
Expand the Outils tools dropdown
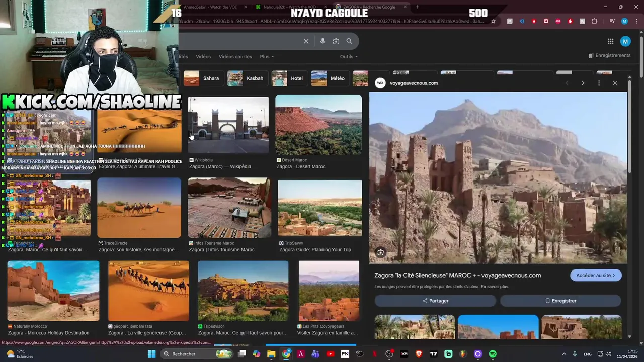click(349, 57)
